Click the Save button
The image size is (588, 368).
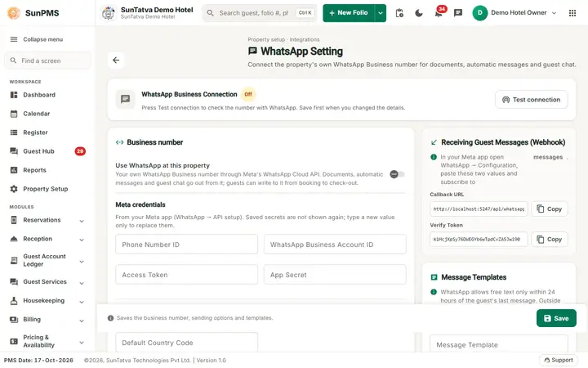click(556, 318)
